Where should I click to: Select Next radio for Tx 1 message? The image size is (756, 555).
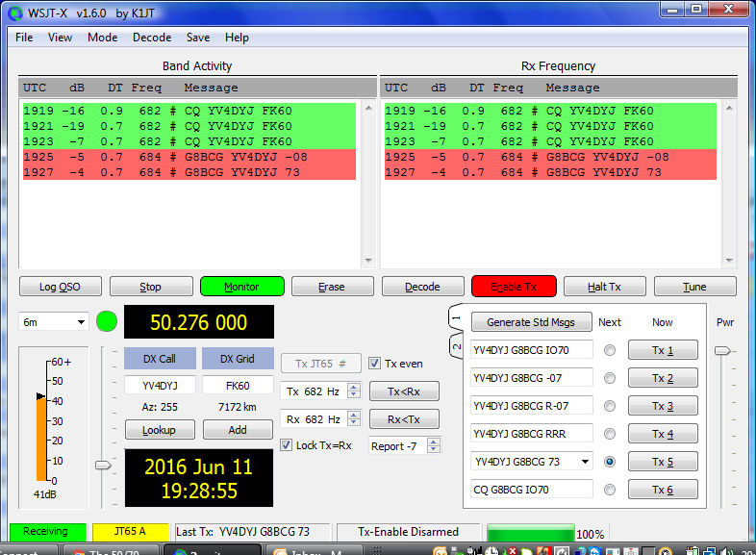(610, 350)
